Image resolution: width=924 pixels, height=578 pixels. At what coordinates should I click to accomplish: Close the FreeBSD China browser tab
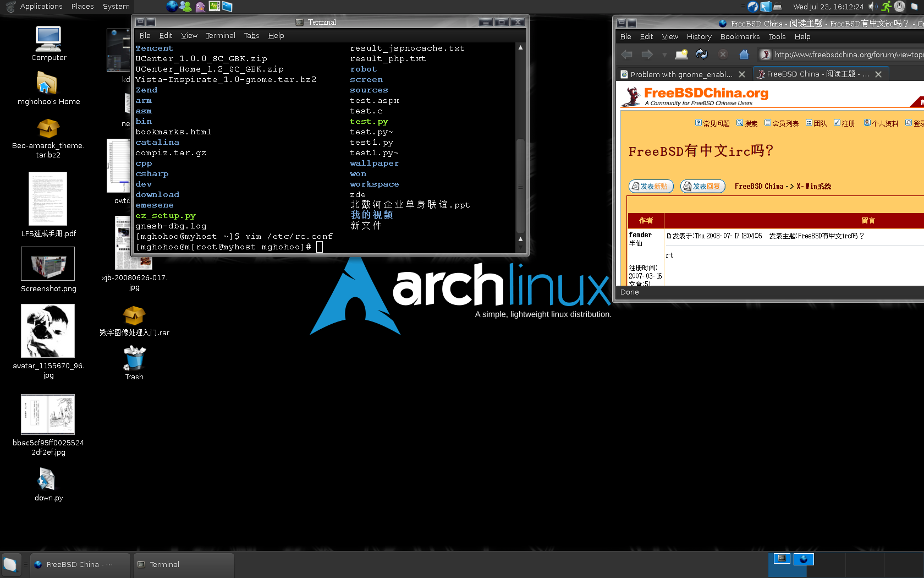pos(878,74)
